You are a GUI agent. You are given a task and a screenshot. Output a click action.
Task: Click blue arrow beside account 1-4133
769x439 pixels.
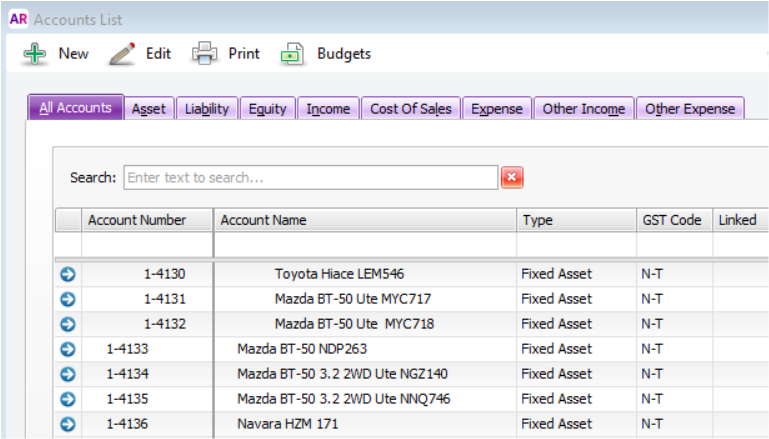tap(68, 349)
